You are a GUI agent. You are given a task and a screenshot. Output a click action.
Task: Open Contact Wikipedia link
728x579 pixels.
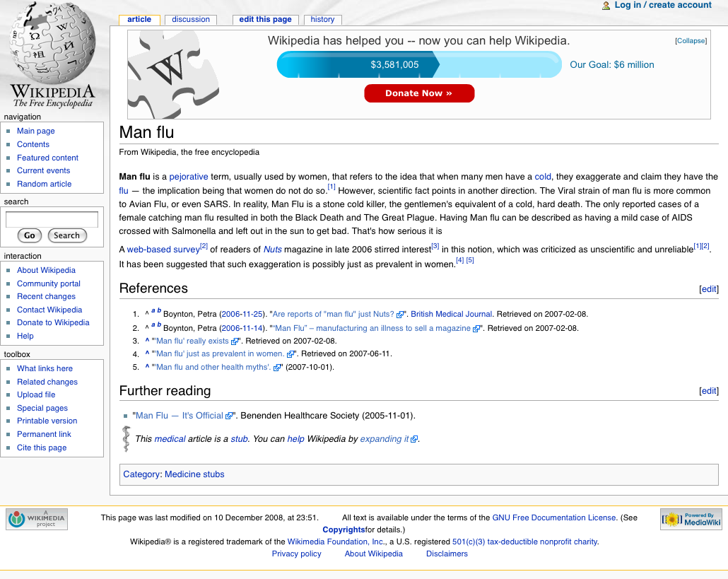coord(49,310)
